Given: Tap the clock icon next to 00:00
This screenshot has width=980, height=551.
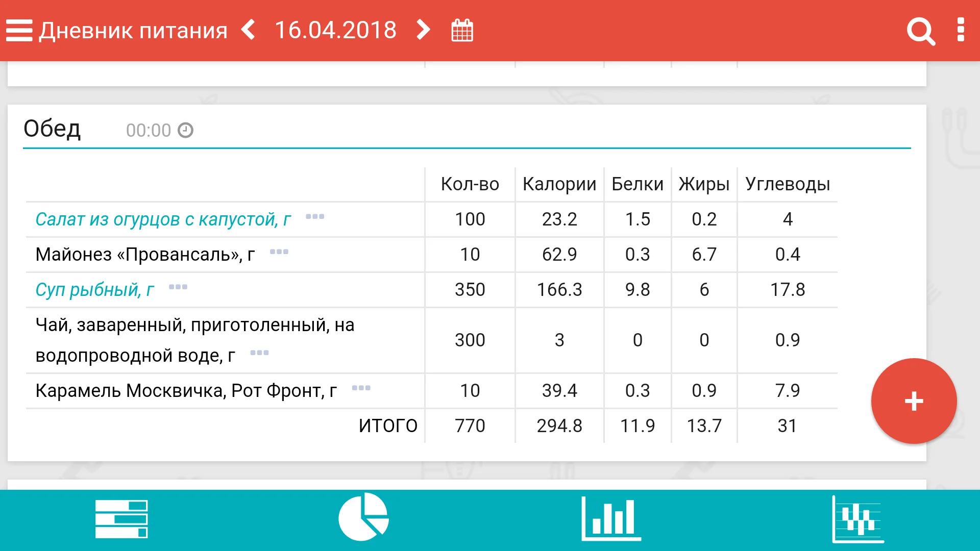Looking at the screenshot, I should pos(185,131).
